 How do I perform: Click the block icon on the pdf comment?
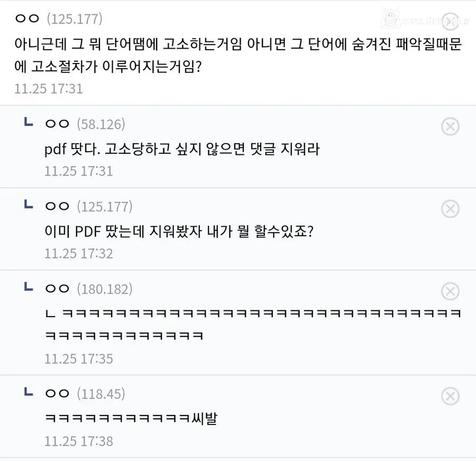point(450,126)
